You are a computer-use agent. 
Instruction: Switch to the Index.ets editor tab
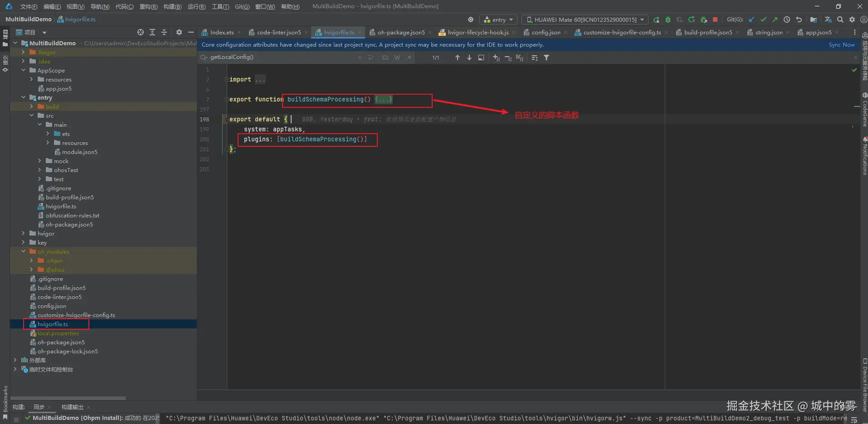click(x=222, y=33)
